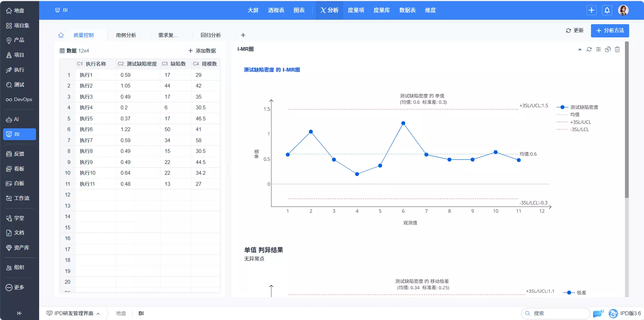Switch to the 回归分析 tab
Screen dimensions: 644x320
click(x=211, y=35)
